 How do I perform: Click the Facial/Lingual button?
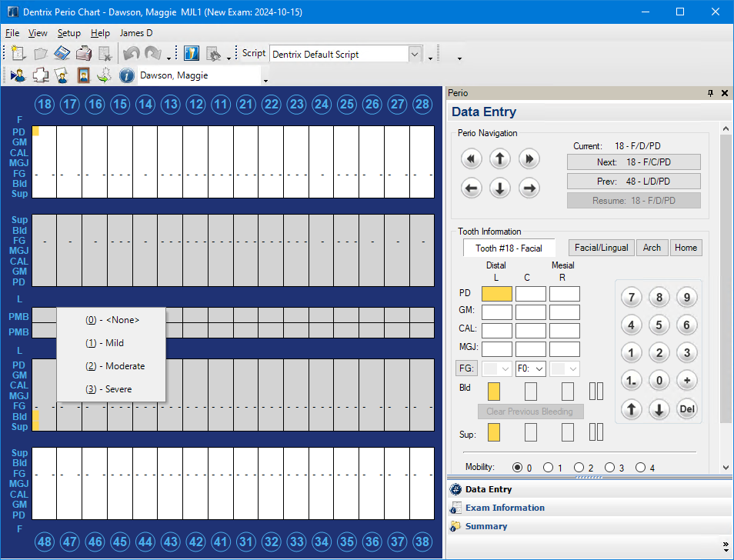coord(601,248)
